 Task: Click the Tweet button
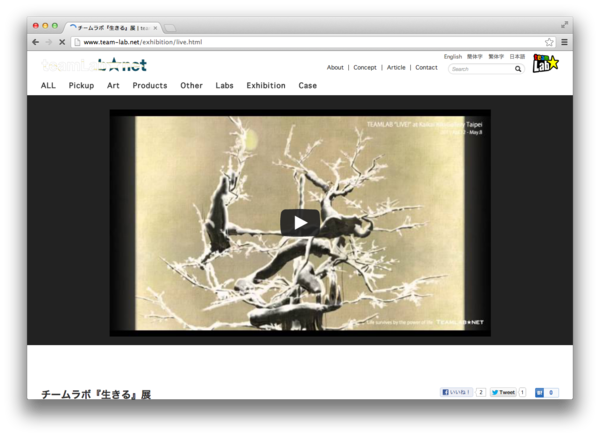(503, 392)
